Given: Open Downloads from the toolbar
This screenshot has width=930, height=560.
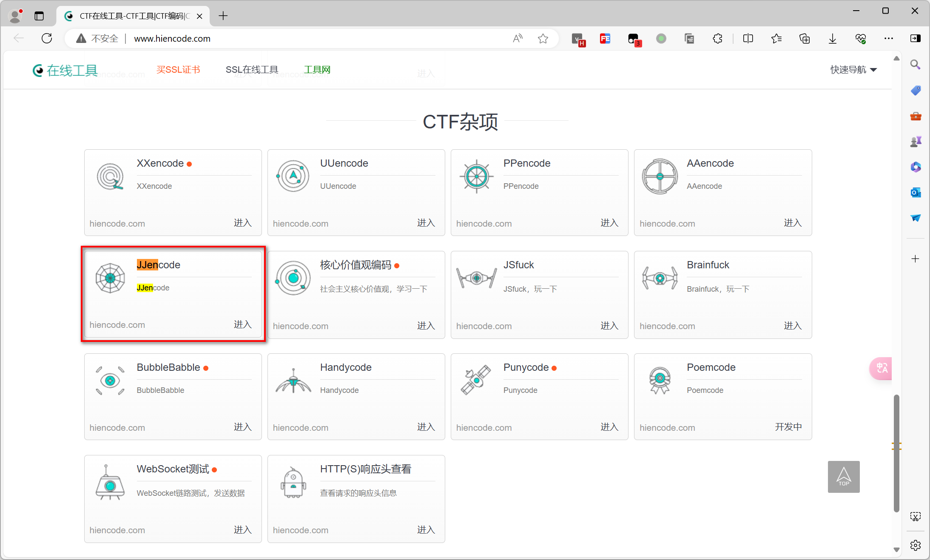Looking at the screenshot, I should (x=832, y=38).
